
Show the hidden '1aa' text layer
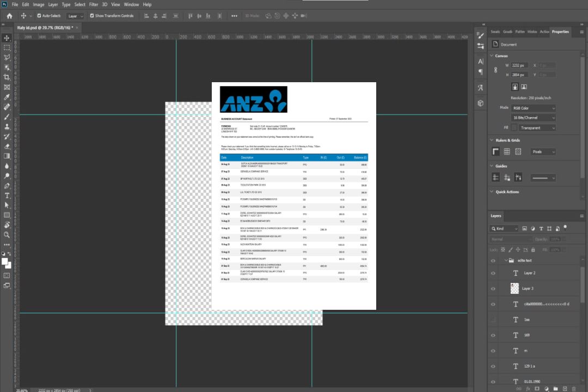(x=493, y=320)
